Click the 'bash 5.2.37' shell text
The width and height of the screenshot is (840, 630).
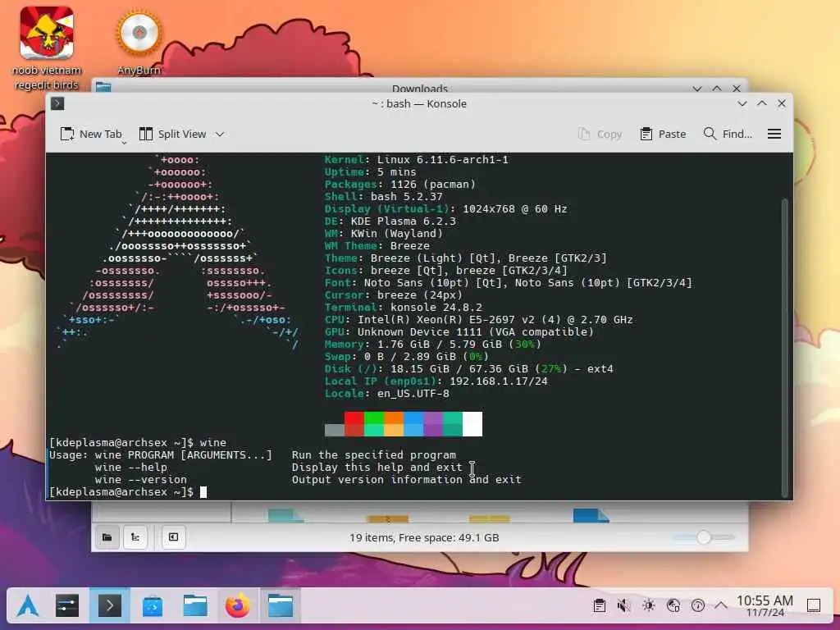click(407, 197)
